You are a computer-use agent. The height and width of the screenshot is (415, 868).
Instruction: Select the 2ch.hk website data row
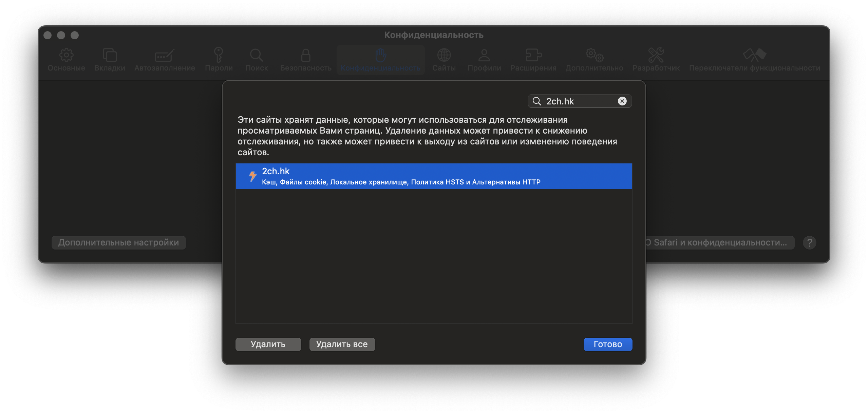[434, 176]
